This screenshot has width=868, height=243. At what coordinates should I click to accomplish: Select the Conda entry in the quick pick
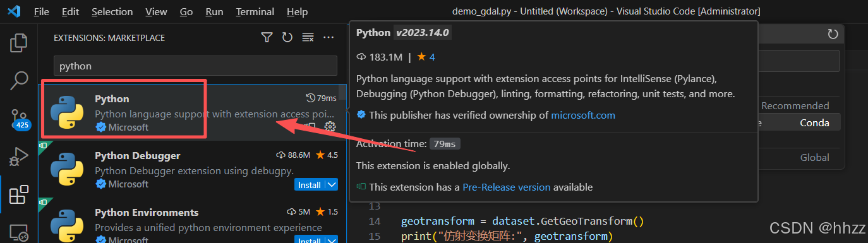click(814, 122)
